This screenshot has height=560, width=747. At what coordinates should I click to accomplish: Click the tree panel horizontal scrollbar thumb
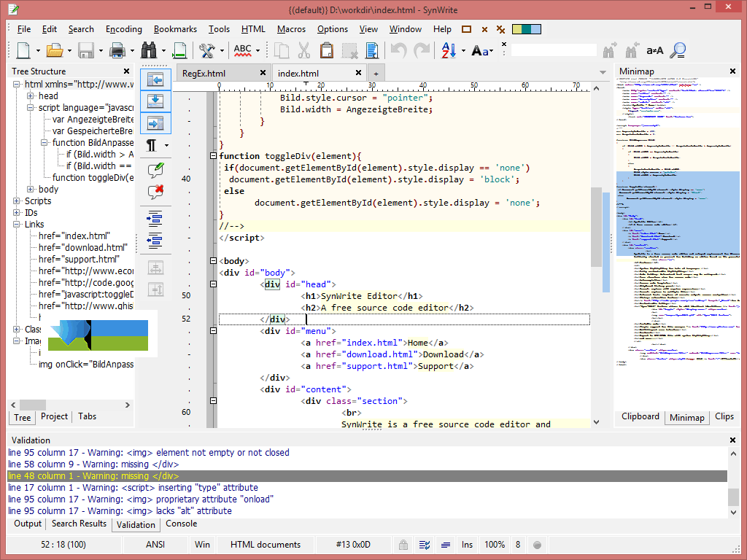[33, 405]
